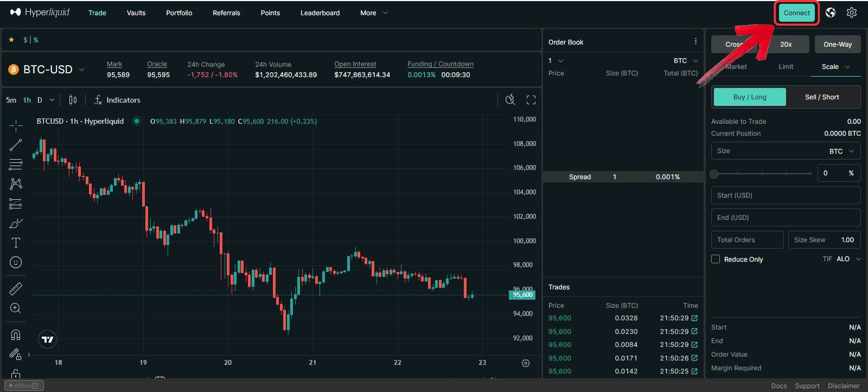Image resolution: width=868 pixels, height=392 pixels.
Task: Open the Portfolio page
Action: click(179, 12)
